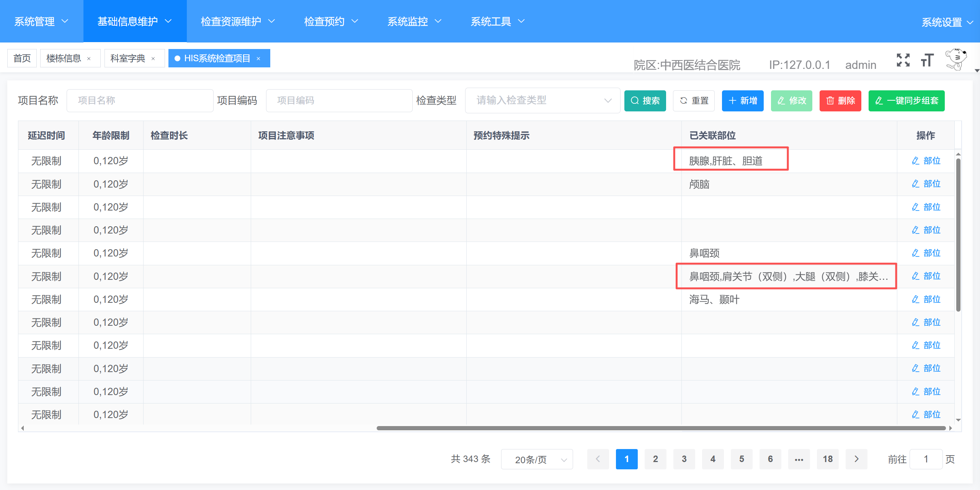Click the refresh icon on 重置 button
This screenshot has height=490, width=980.
(x=684, y=101)
